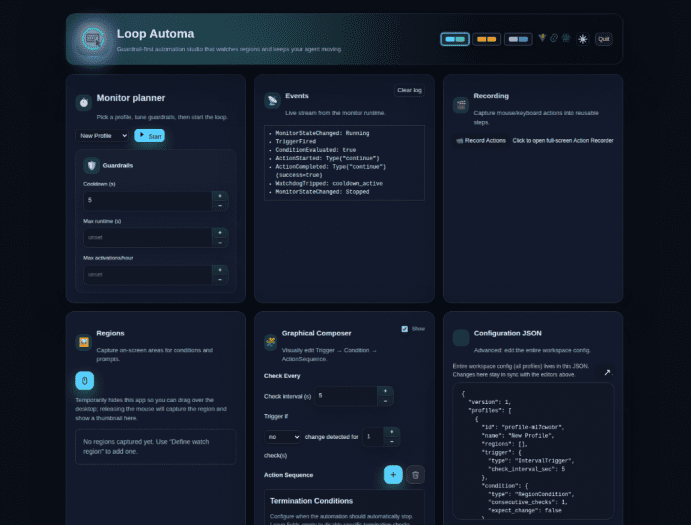Click the 'TriggerFired' log entry

(295, 141)
